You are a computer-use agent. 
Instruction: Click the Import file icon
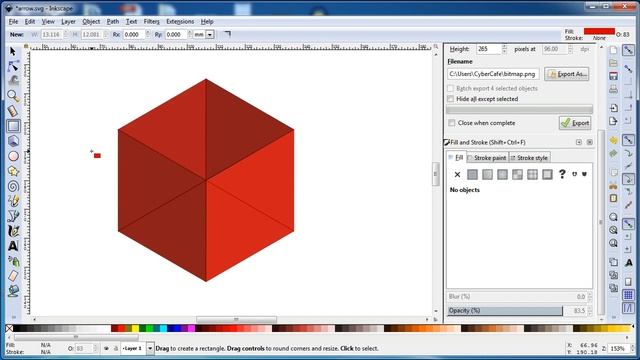click(613, 108)
